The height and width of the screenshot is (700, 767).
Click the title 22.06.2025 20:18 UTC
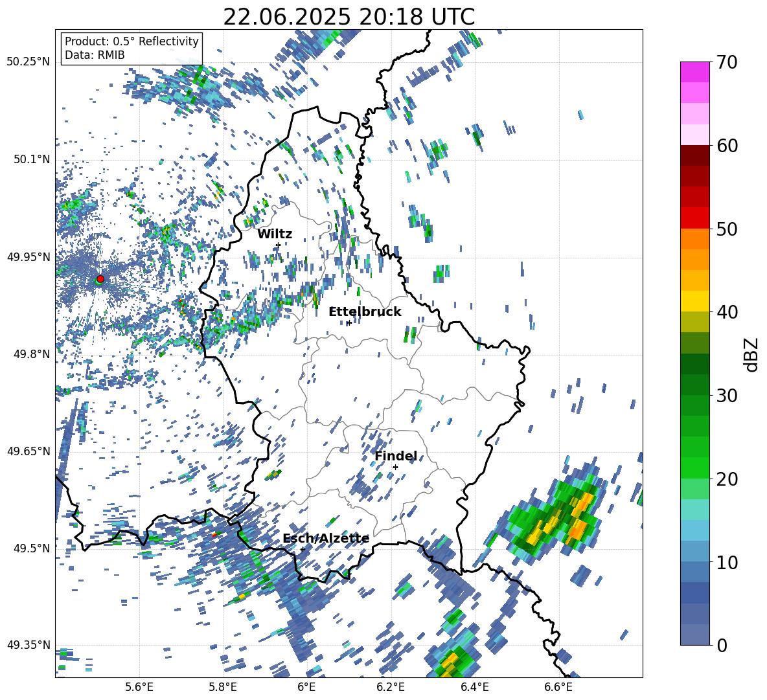[x=349, y=17]
